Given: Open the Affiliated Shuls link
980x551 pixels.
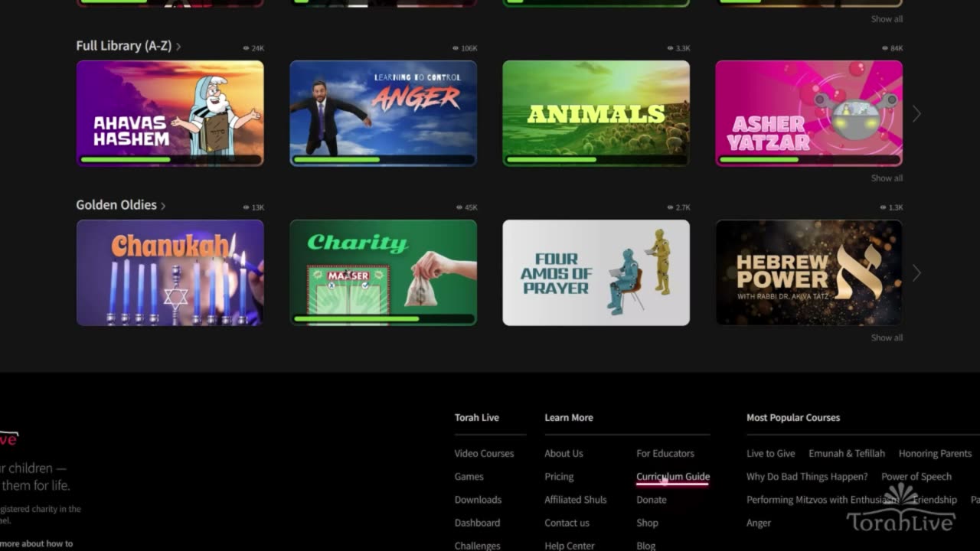Looking at the screenshot, I should (x=575, y=500).
